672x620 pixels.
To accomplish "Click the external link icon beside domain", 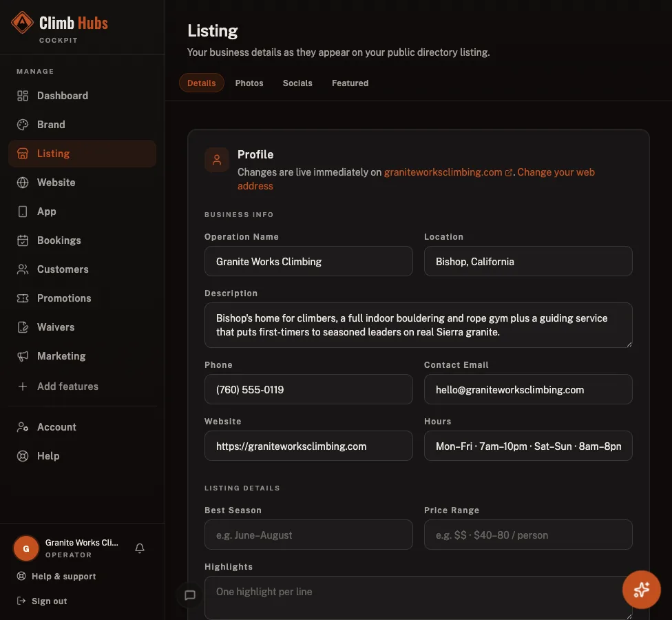I will (x=508, y=173).
